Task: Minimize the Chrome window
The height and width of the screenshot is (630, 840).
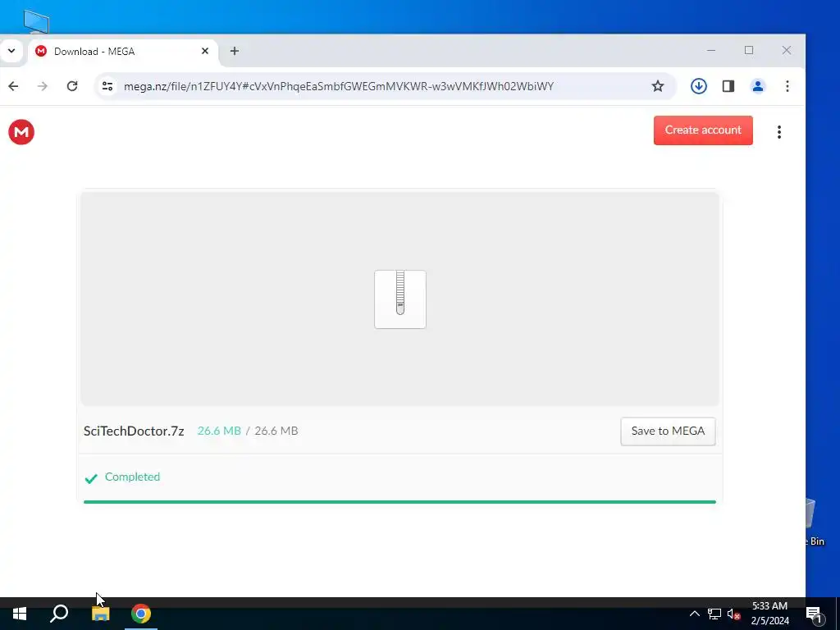Action: coord(711,50)
